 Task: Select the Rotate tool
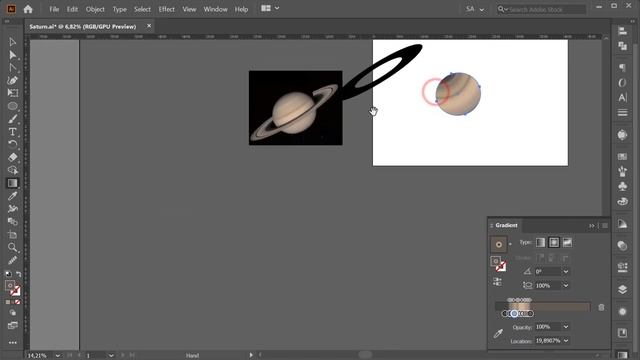pos(12,144)
